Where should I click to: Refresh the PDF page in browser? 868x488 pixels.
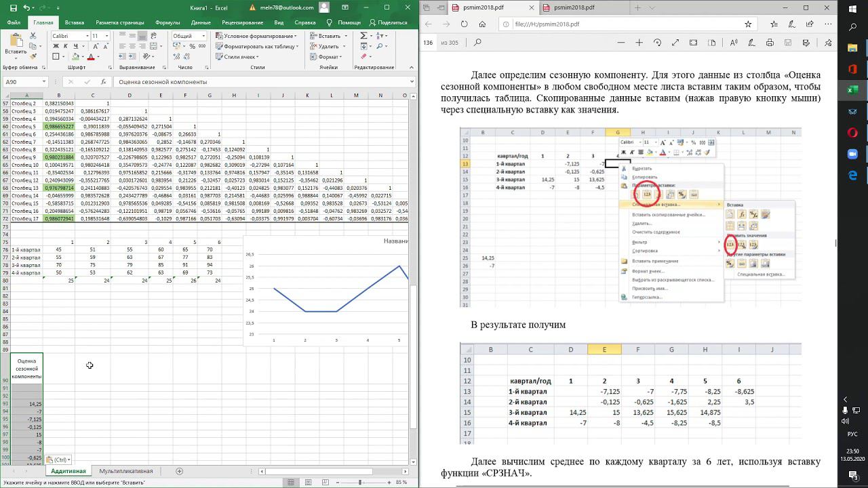[465, 24]
